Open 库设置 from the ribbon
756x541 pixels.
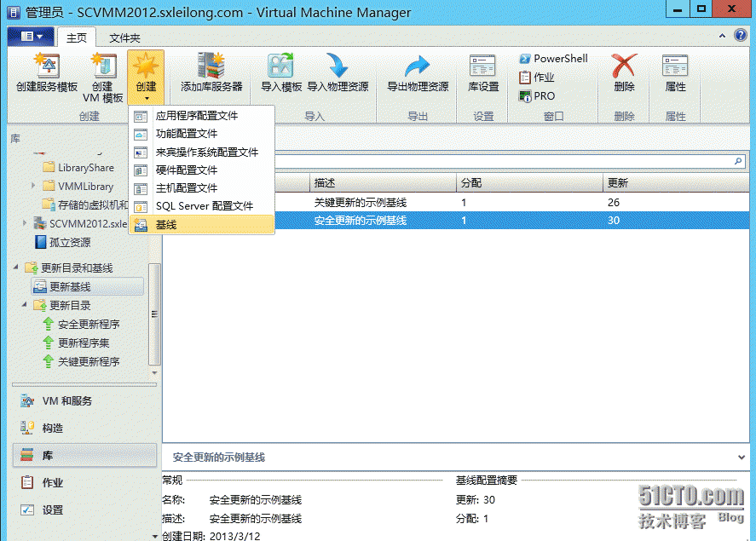483,73
